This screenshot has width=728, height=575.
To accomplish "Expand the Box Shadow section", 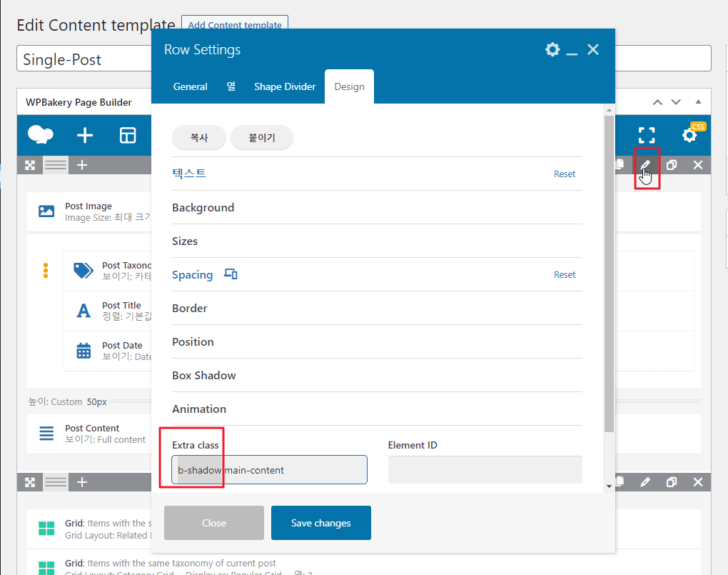I will [x=377, y=375].
